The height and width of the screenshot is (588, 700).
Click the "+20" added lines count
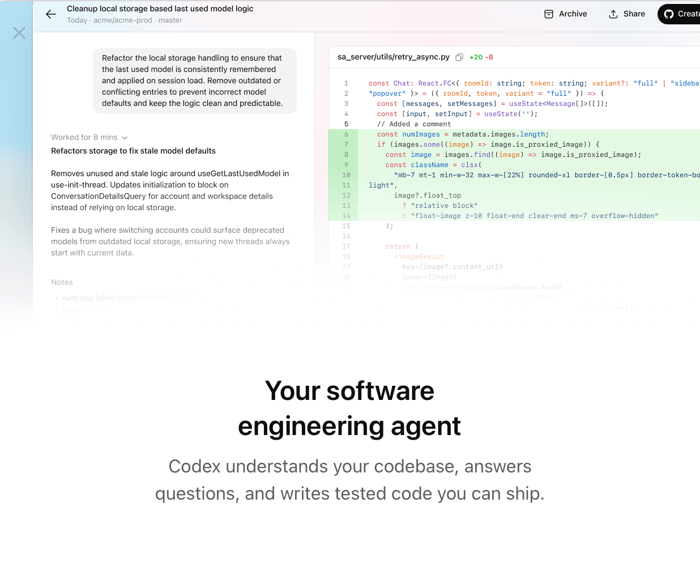(x=476, y=57)
